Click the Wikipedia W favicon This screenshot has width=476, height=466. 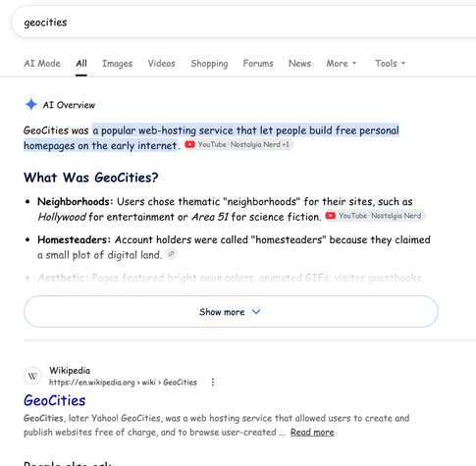(32, 377)
